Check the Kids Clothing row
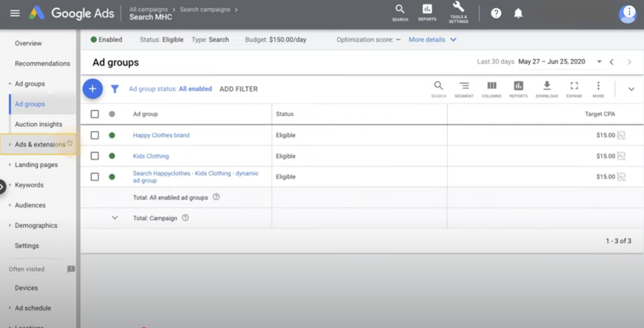The height and width of the screenshot is (328, 644). click(x=95, y=156)
